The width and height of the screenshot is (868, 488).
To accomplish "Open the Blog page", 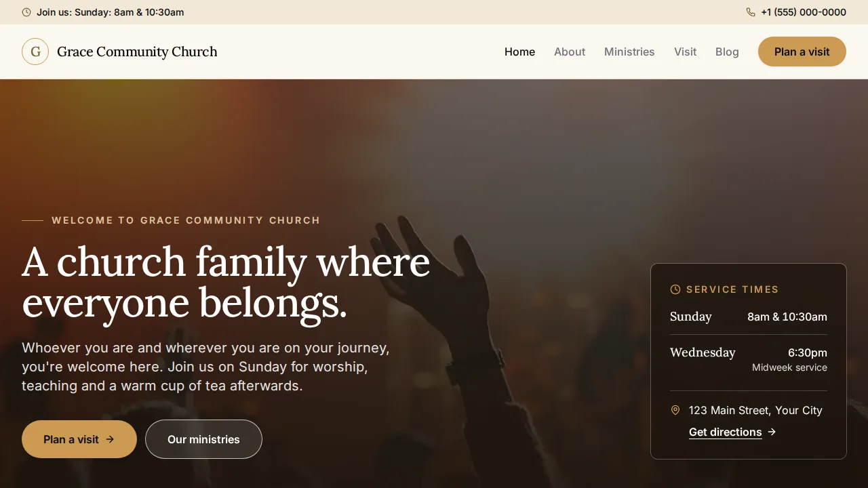I will point(727,52).
